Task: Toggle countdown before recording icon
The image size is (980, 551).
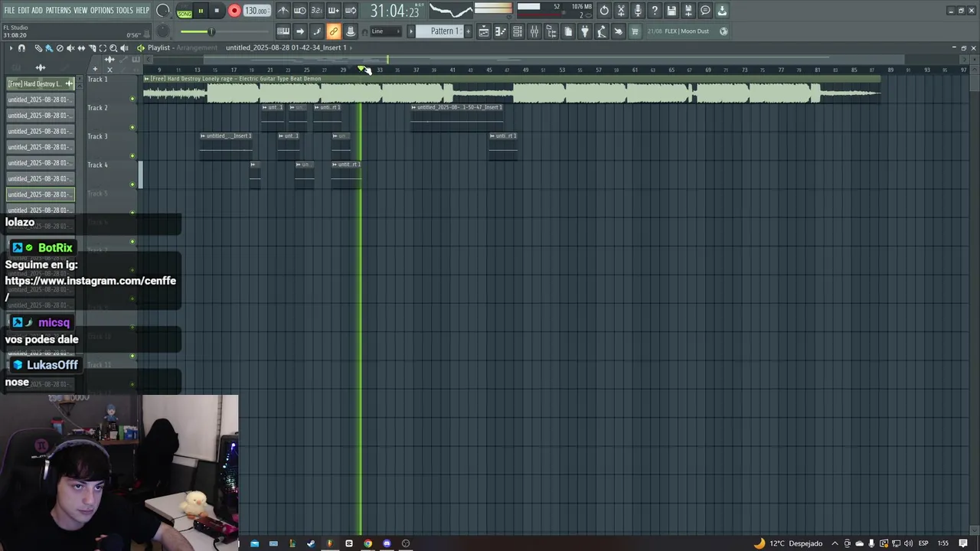Action: [x=316, y=11]
